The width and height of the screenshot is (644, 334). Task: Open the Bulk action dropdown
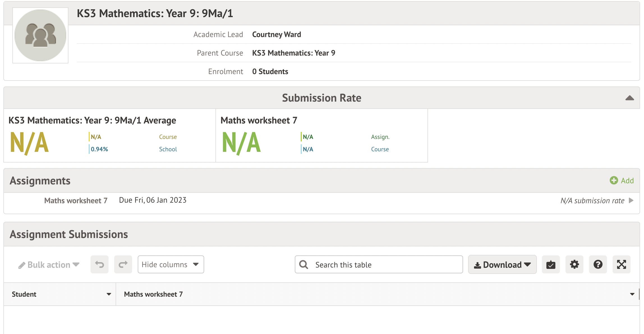[x=49, y=265]
